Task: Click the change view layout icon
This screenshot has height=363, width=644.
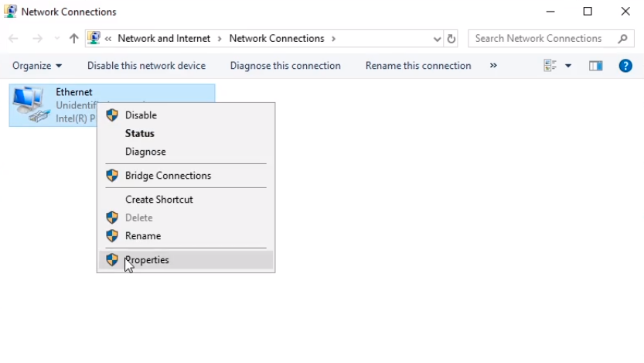Action: tap(550, 66)
